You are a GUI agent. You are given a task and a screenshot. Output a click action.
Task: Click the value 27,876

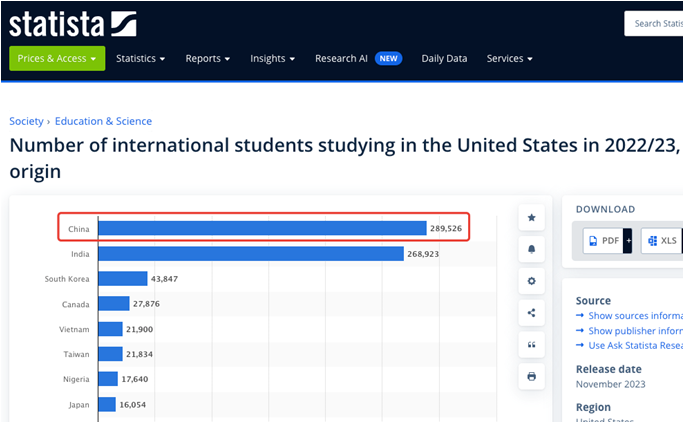pos(146,304)
